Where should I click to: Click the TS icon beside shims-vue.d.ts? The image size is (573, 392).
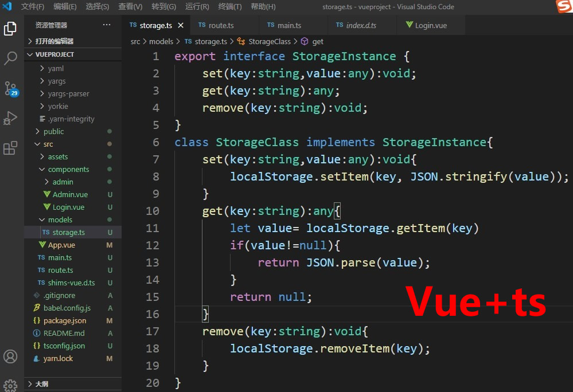(x=41, y=283)
